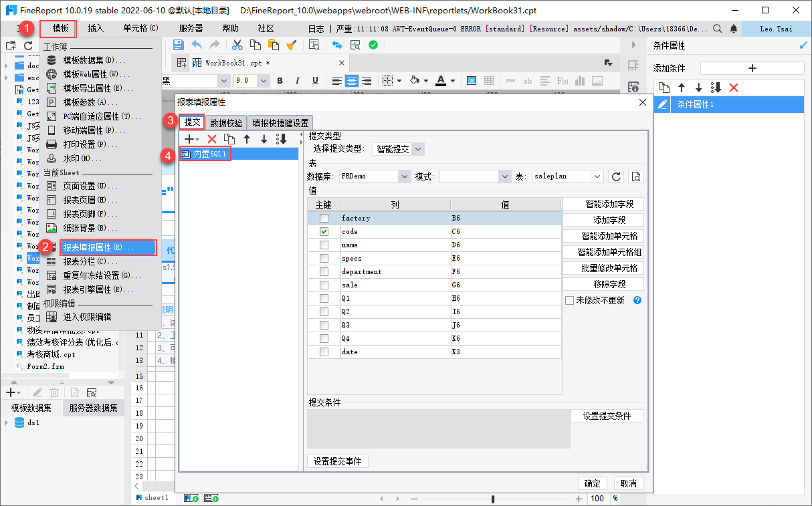Click the Save icon in main toolbar

pyautogui.click(x=179, y=45)
